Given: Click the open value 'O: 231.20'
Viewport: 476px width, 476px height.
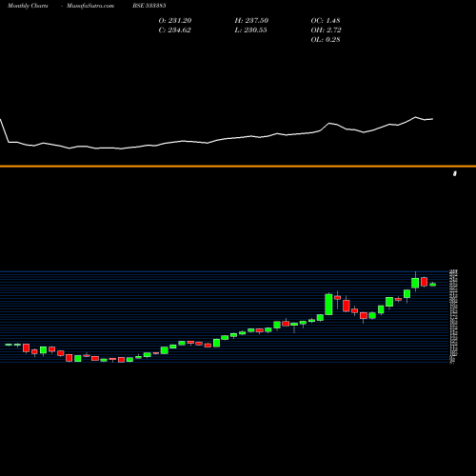Looking at the screenshot, I should point(175,21).
